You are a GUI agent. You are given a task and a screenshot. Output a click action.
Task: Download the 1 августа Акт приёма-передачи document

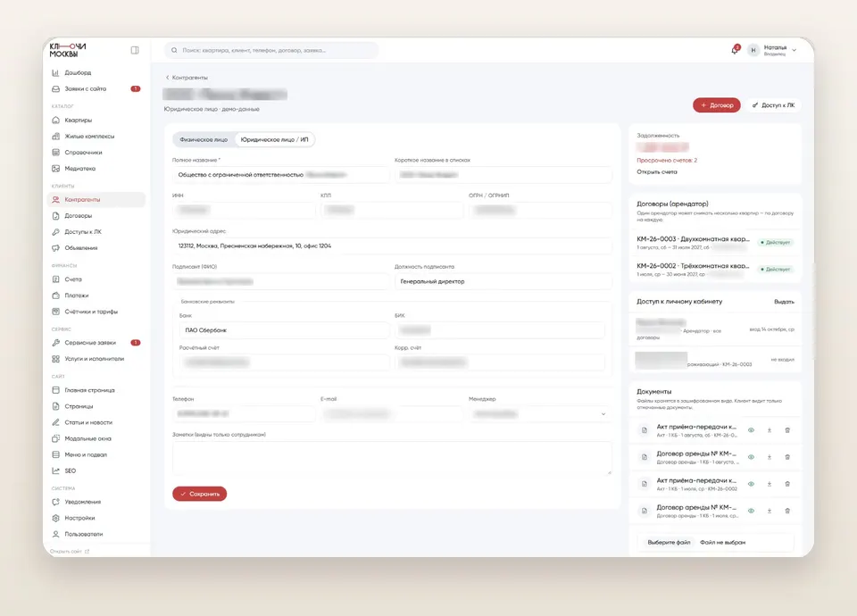(x=769, y=430)
